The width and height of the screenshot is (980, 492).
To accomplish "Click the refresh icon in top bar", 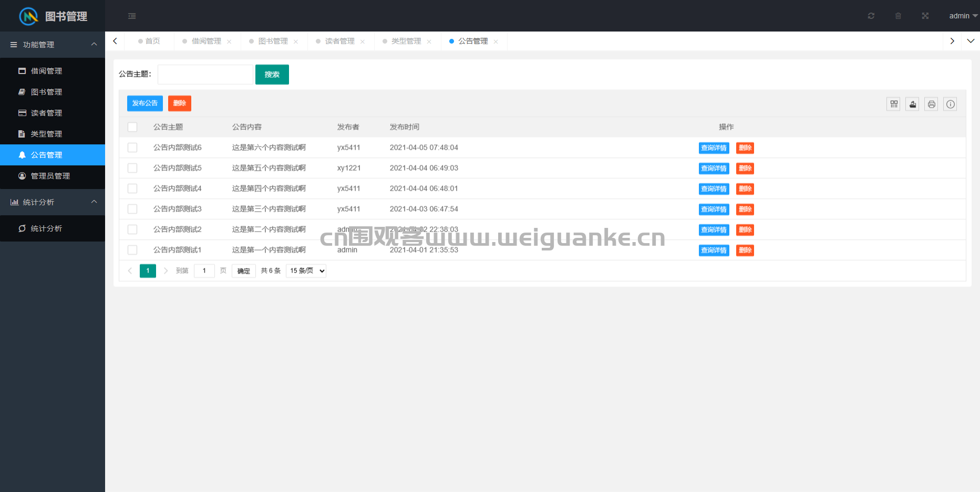I will coord(871,16).
